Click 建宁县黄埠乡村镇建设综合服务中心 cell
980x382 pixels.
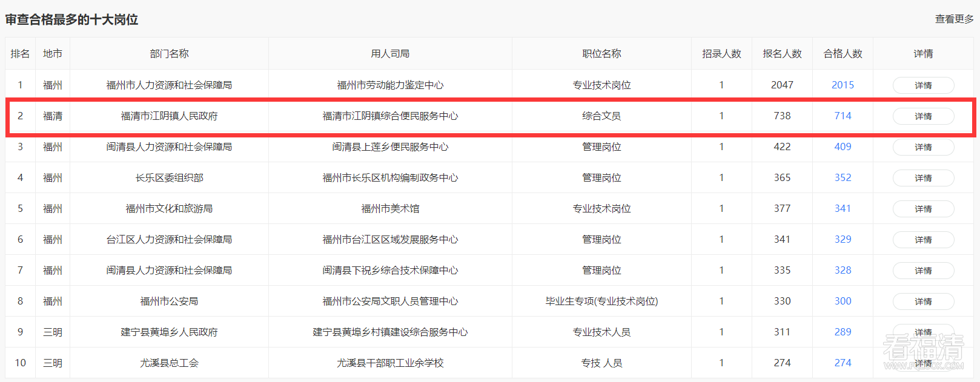(390, 332)
